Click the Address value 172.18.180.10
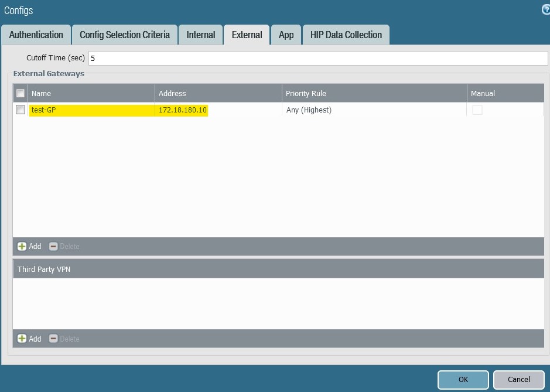This screenshot has height=392, width=550. click(x=182, y=110)
